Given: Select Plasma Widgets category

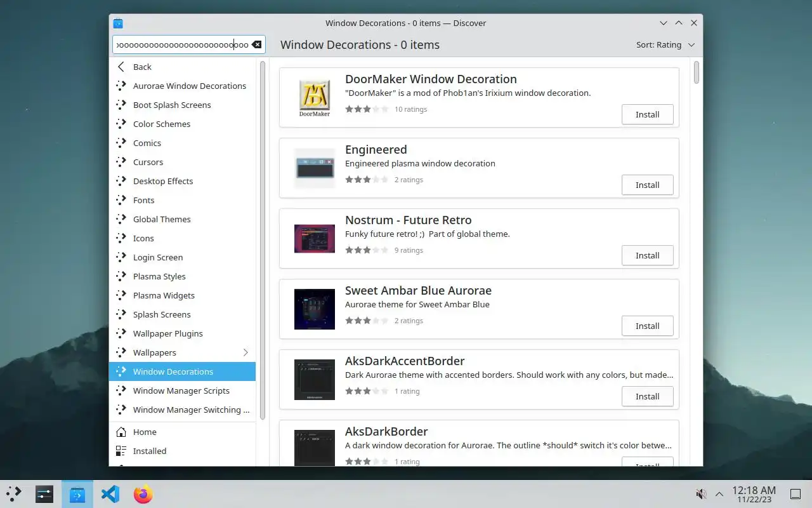Looking at the screenshot, I should pyautogui.click(x=182, y=295).
